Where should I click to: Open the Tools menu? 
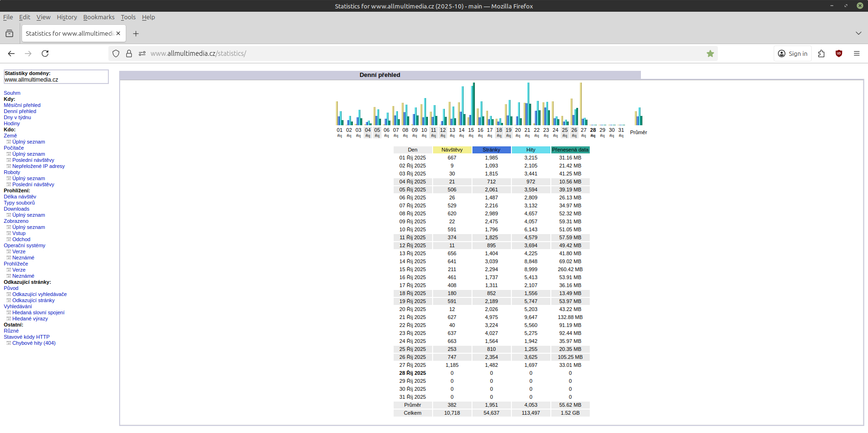[128, 17]
